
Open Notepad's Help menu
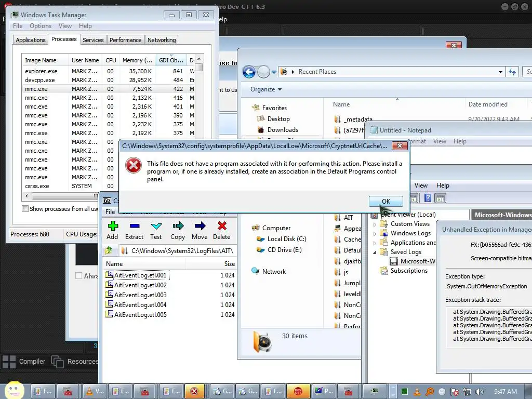(x=460, y=141)
